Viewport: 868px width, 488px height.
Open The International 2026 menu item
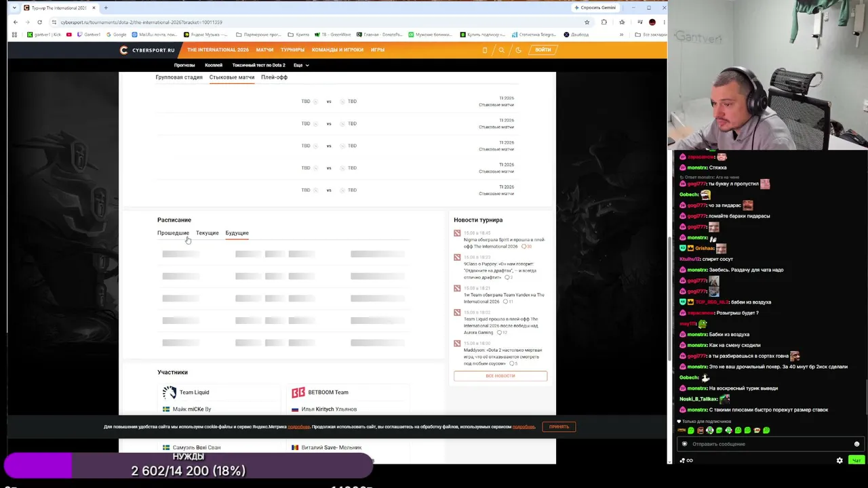point(218,49)
